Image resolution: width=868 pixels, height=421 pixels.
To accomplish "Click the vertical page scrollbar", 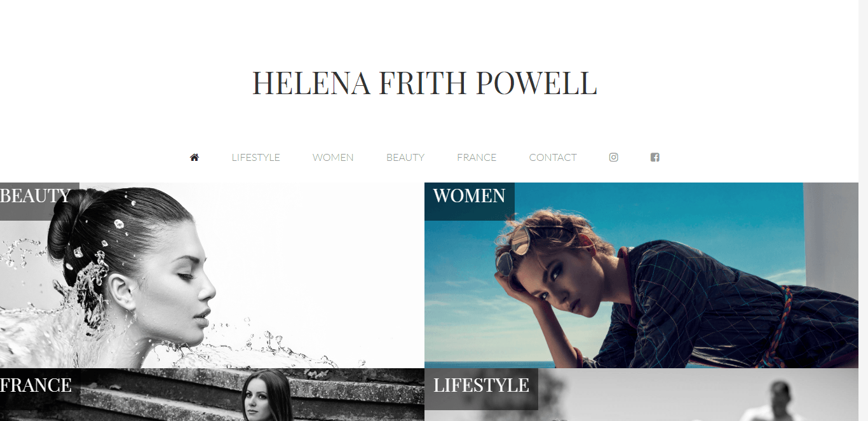I will 863,210.
